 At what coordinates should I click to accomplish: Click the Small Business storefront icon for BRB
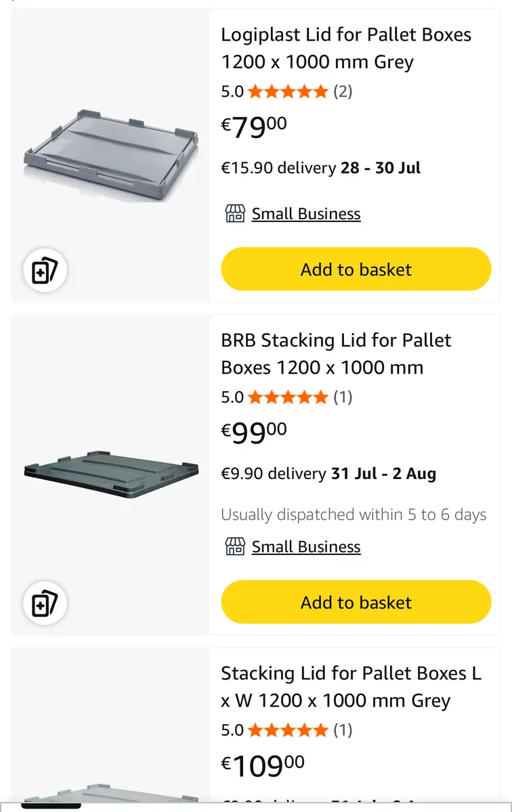coord(234,547)
